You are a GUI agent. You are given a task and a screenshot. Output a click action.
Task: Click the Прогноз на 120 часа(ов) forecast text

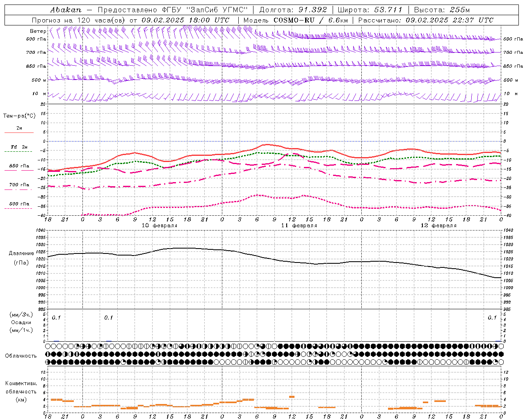tap(79, 20)
